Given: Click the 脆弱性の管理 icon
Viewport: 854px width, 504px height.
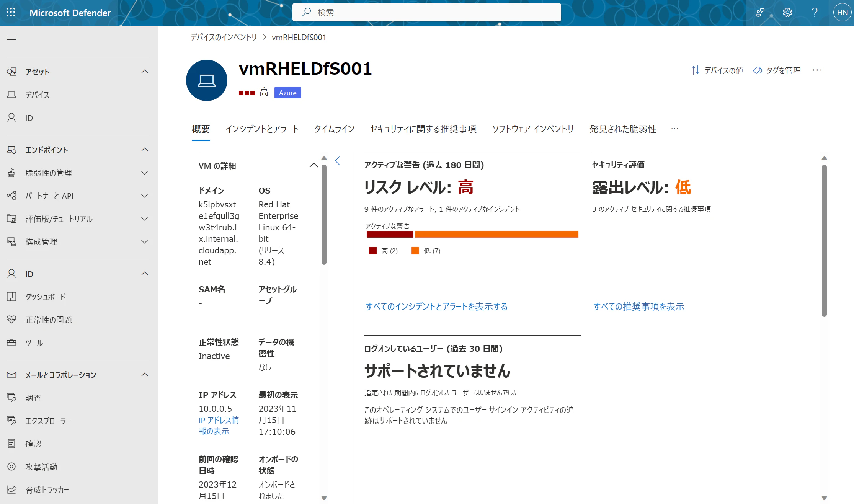Looking at the screenshot, I should tap(11, 173).
